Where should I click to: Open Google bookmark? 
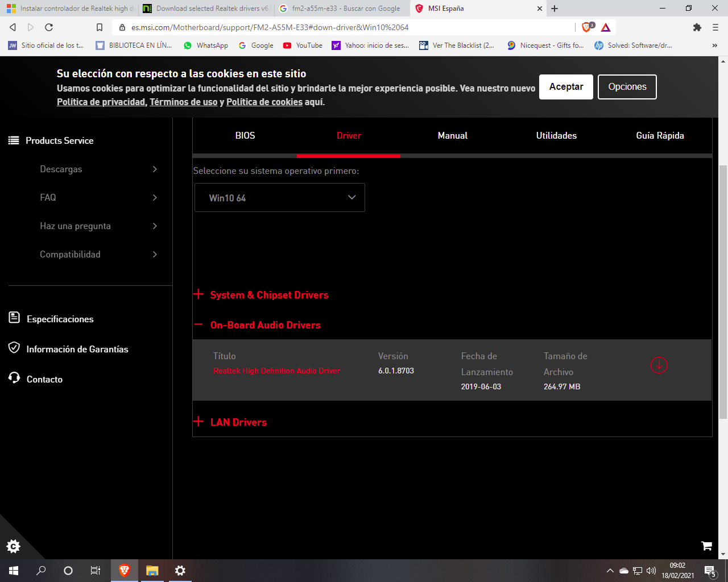pos(256,45)
